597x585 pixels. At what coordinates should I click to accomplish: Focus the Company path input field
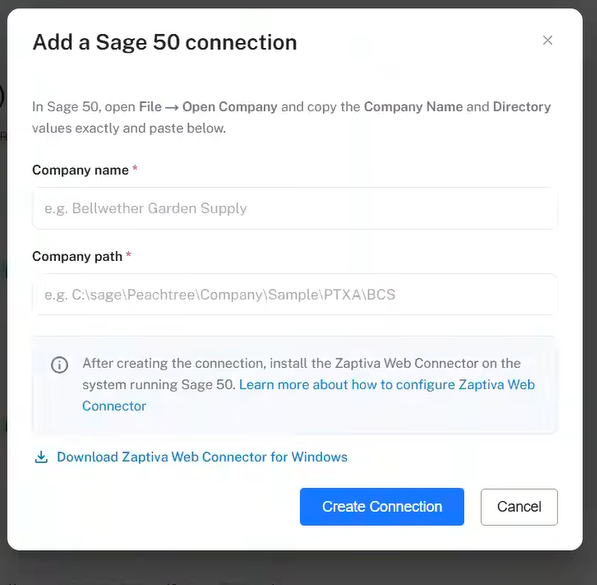[x=295, y=294]
